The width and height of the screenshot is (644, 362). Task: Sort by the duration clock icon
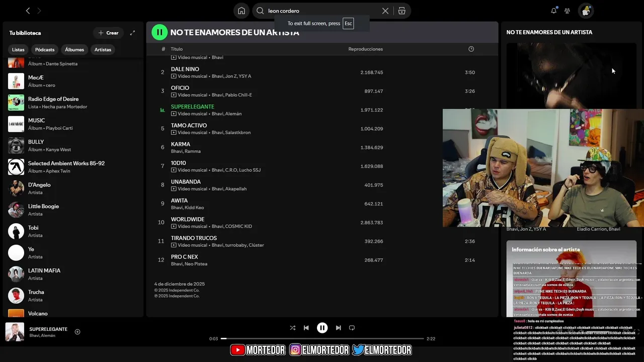471,49
